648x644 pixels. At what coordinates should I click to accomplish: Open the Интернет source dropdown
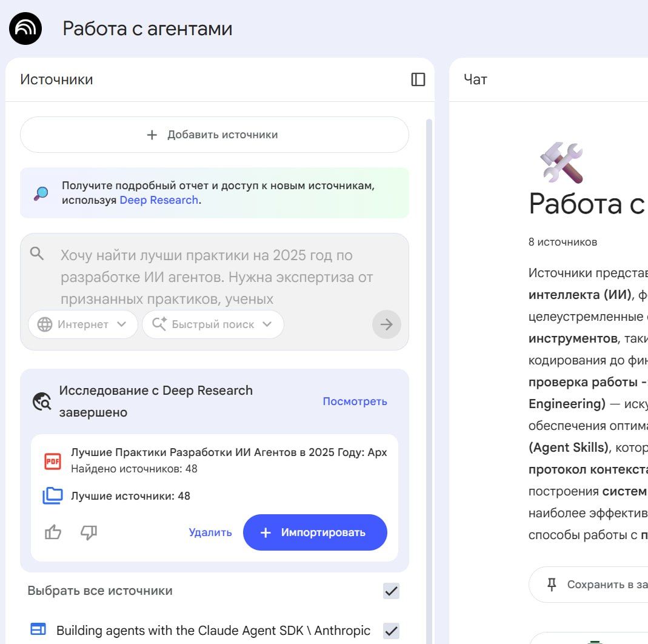(83, 324)
